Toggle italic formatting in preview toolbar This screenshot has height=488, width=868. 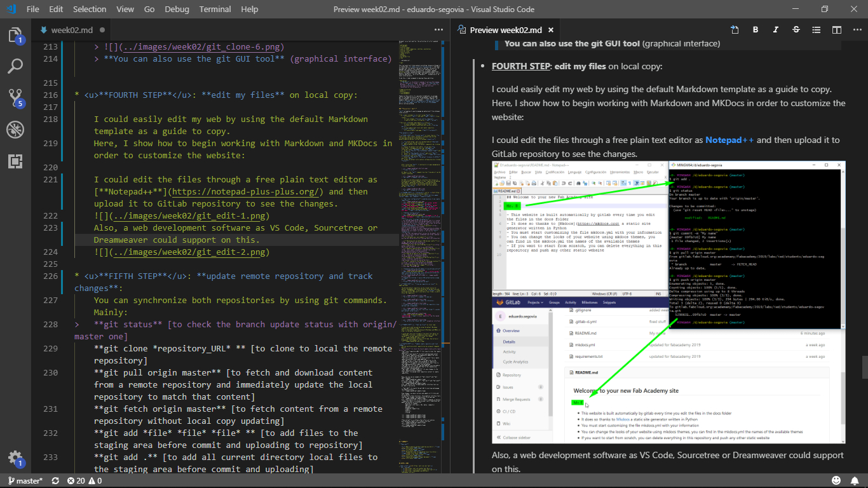[x=776, y=30]
